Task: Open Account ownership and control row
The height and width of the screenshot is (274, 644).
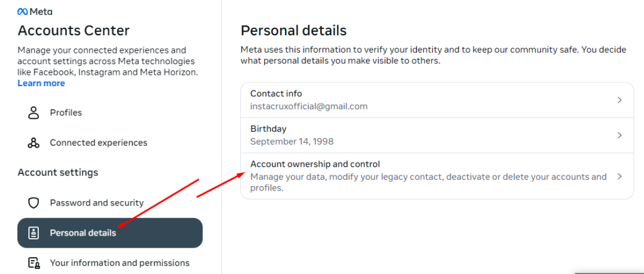Action: coord(437,177)
